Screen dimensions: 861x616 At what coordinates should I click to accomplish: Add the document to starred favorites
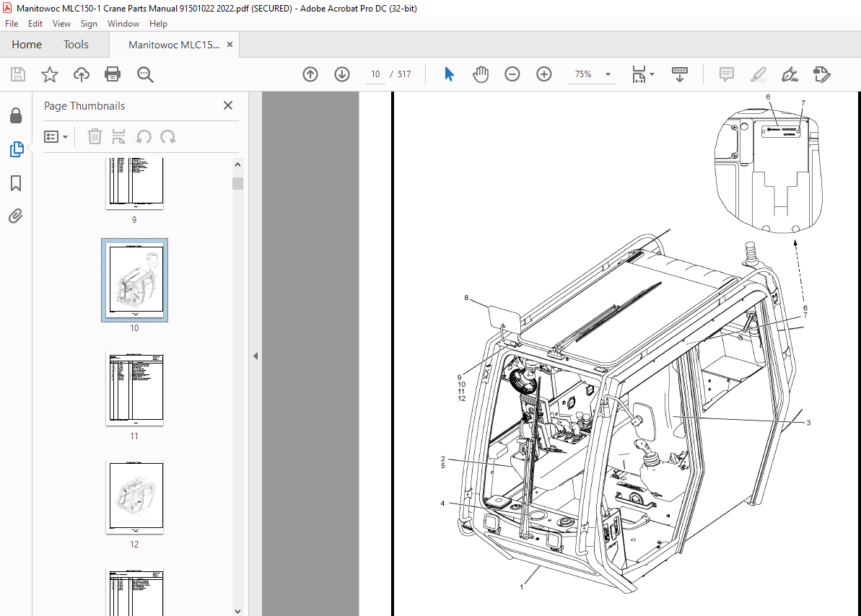click(49, 74)
